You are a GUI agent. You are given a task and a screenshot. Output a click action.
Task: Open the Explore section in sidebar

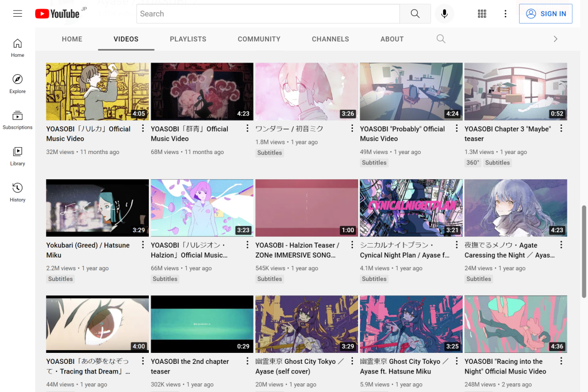click(18, 84)
